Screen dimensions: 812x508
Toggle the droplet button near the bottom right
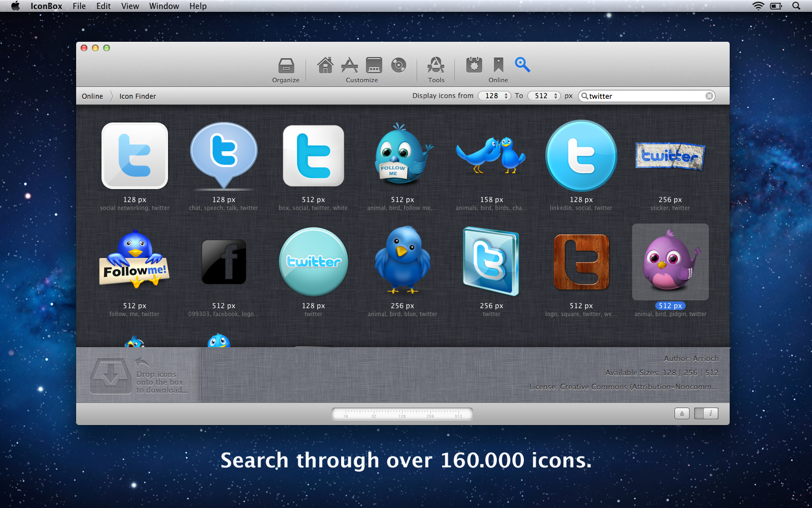point(681,413)
